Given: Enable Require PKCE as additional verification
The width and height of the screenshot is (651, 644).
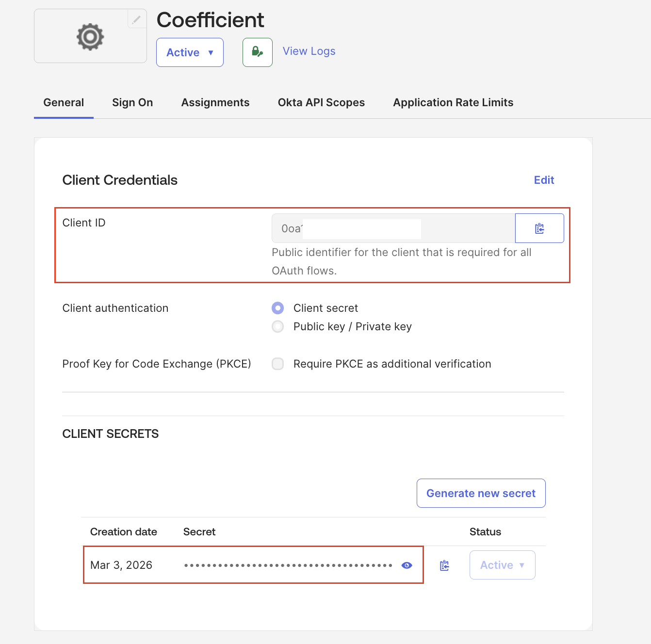Looking at the screenshot, I should pos(278,364).
